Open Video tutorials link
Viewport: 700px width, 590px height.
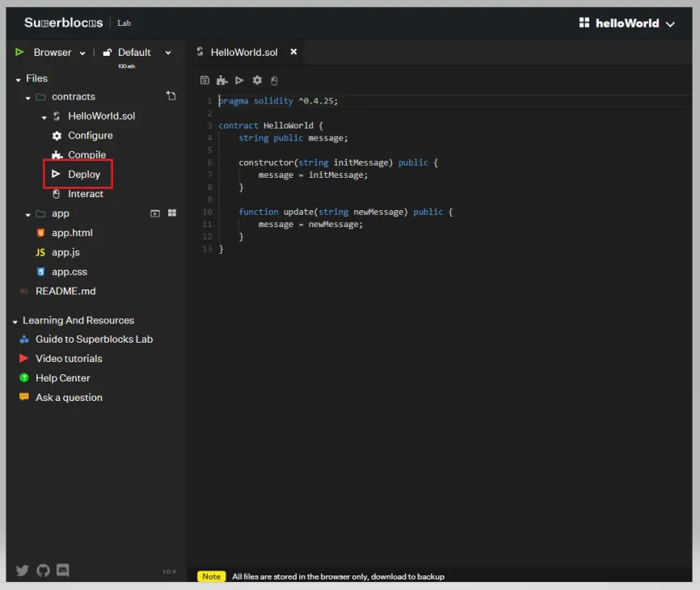[x=69, y=359]
